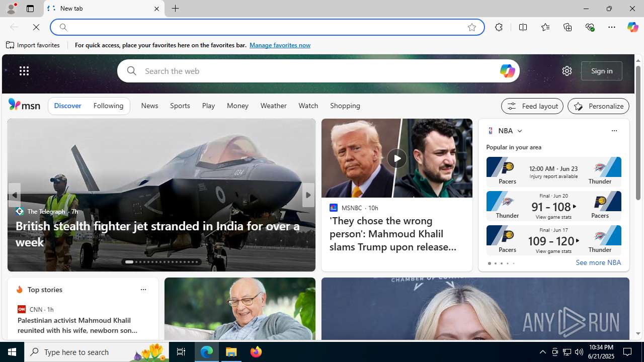This screenshot has height=362, width=644.
Task: Open the News menu item
Action: click(x=149, y=106)
